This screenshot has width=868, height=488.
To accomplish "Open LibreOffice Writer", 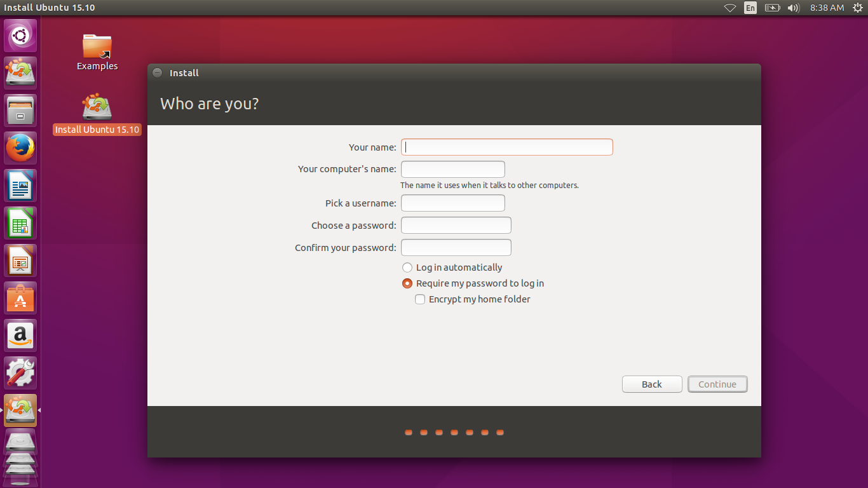I will click(x=20, y=185).
